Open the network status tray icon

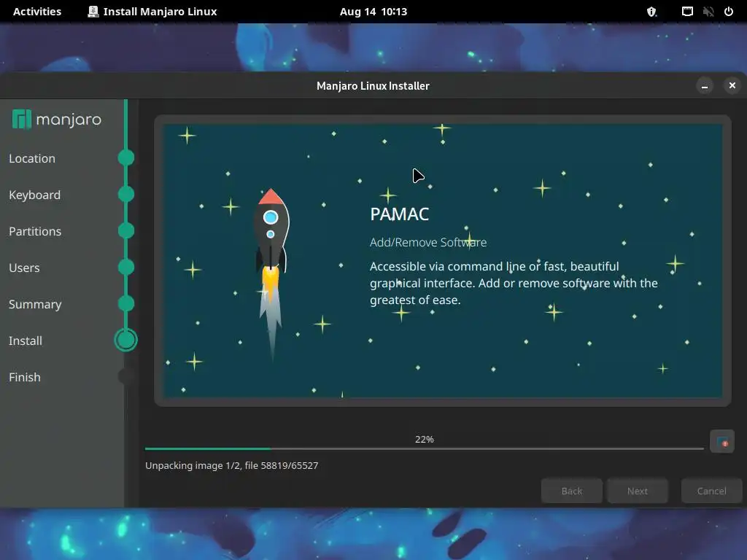pyautogui.click(x=687, y=12)
